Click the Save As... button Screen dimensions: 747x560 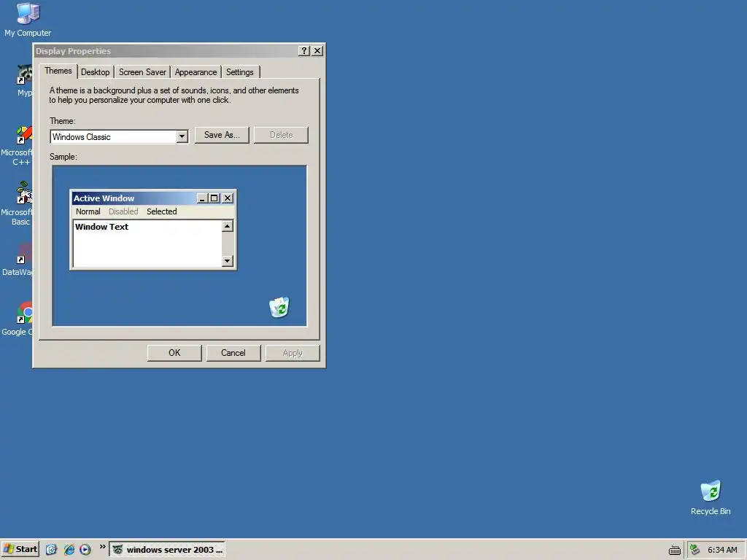click(x=222, y=135)
